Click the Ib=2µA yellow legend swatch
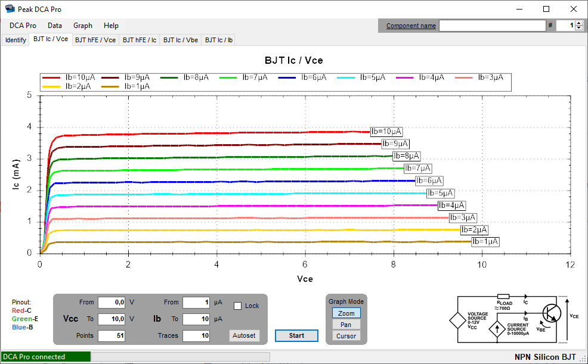Viewport: 588px width, 364px height. point(51,86)
